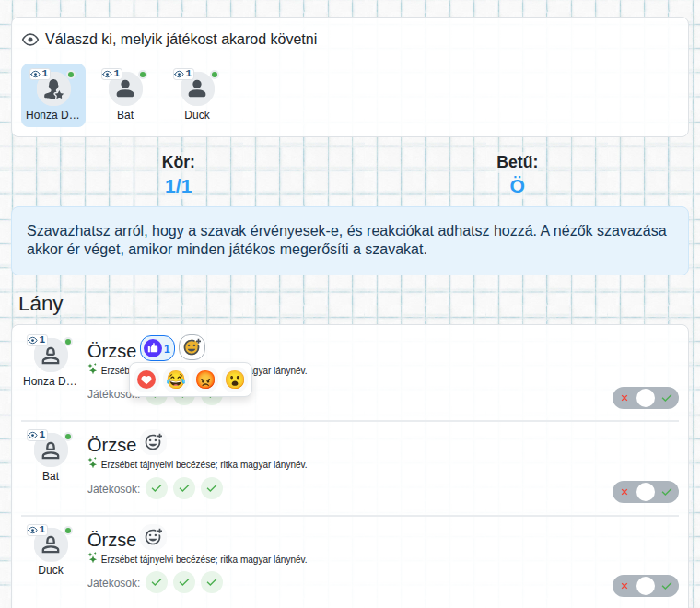Toggle validity vote for Bat's word
The height and width of the screenshot is (608, 700).
[x=646, y=492]
